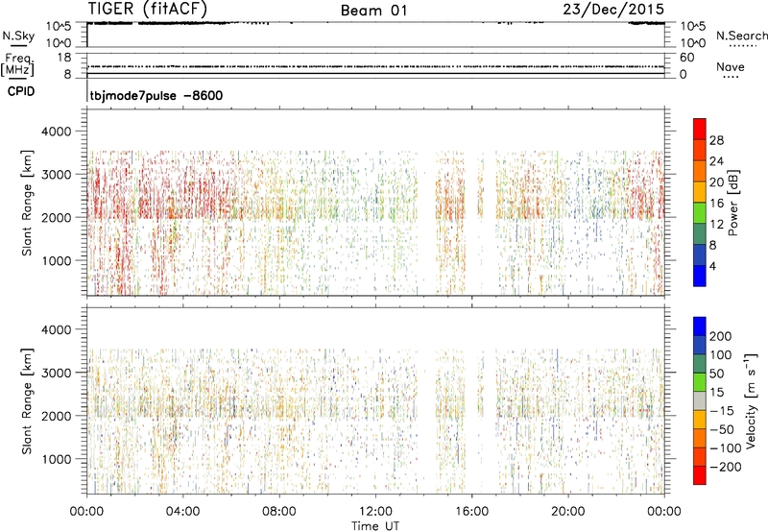Image resolution: width=768 pixels, height=532 pixels.
Task: Select the positive 50 velocity colorbar value
Action: 716,374
